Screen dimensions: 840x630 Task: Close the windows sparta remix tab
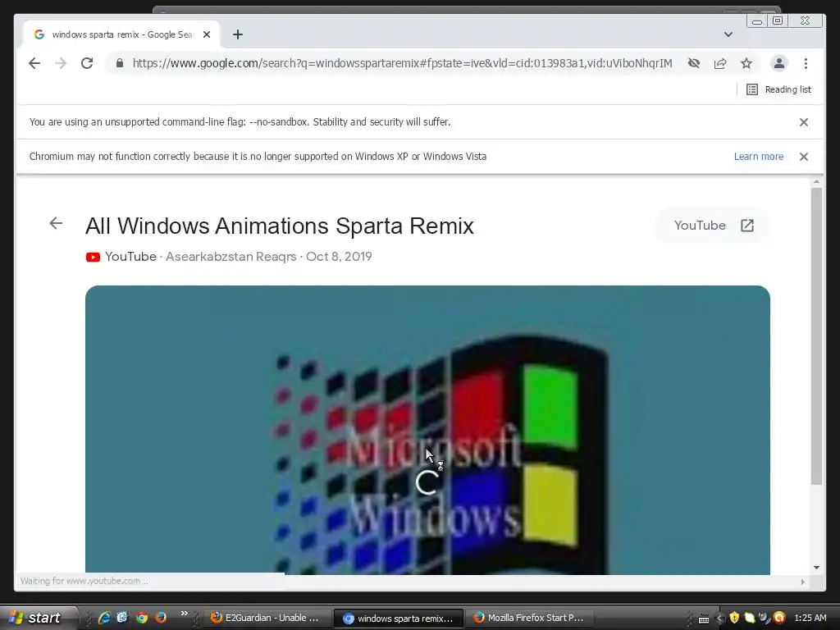207,34
